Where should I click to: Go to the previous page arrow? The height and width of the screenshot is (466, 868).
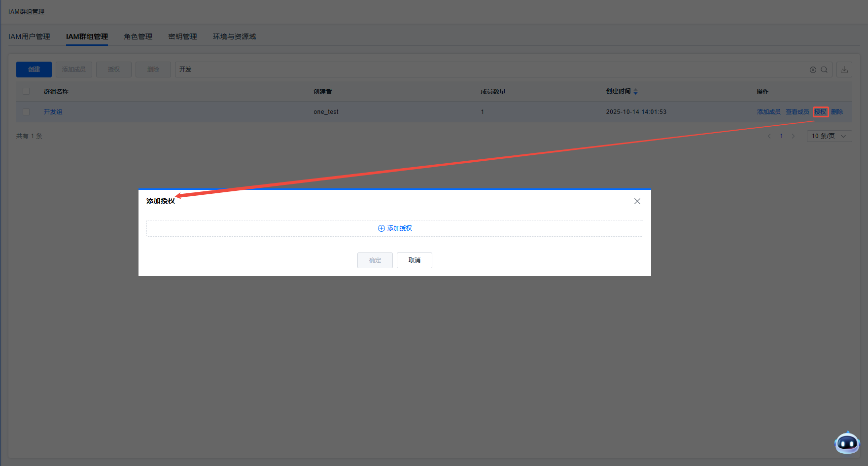(769, 136)
